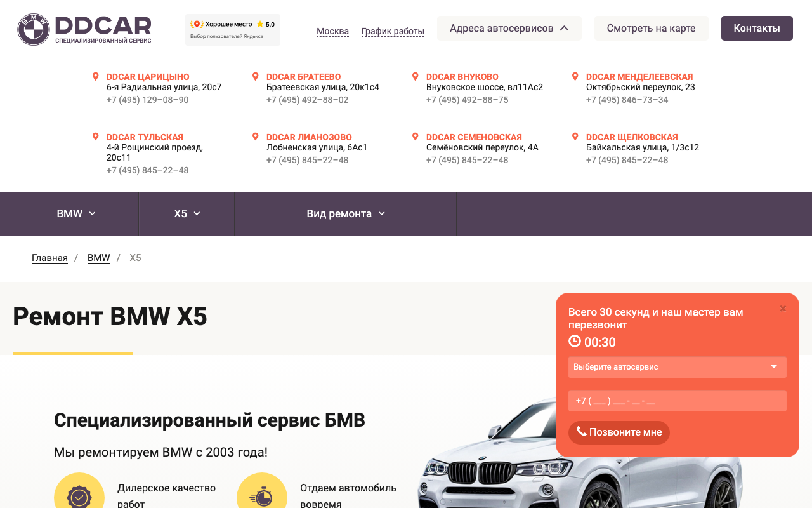
Task: Call the Лианозово phone number
Action: pos(307,160)
